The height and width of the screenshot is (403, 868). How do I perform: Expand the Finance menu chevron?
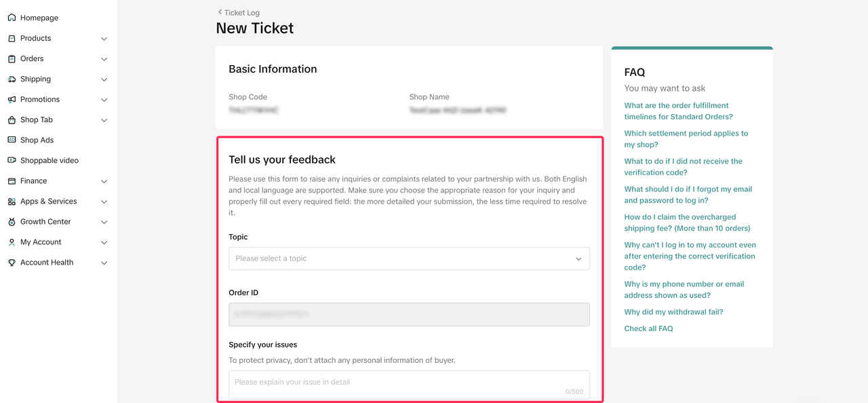point(104,181)
